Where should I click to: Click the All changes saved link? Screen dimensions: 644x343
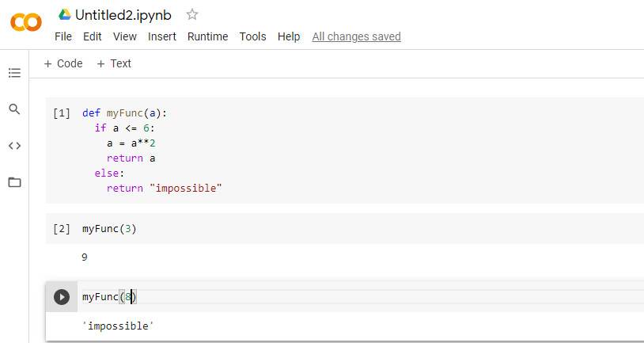pyautogui.click(x=356, y=36)
